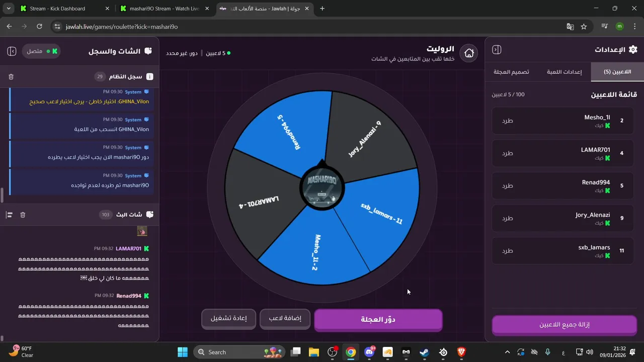Spin the wheel with دوّر العجلة
The width and height of the screenshot is (644, 362).
[378, 320]
